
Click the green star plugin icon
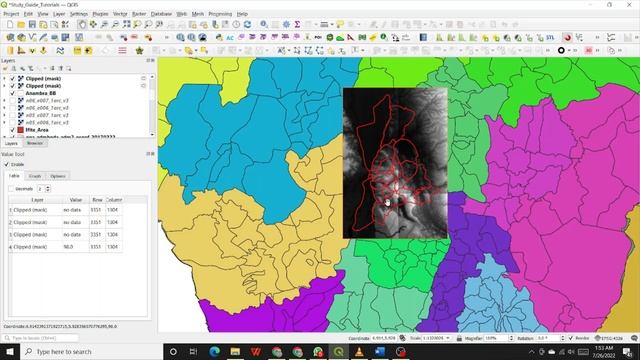[139, 51]
